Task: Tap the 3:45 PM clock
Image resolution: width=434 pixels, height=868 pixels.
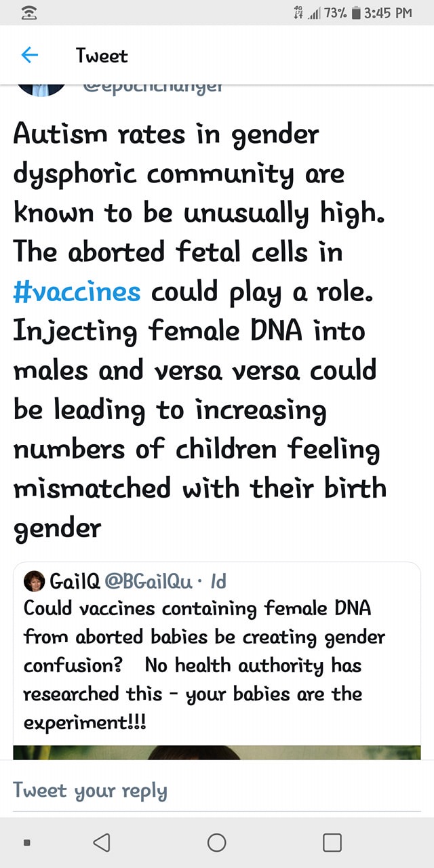Action: point(387,13)
